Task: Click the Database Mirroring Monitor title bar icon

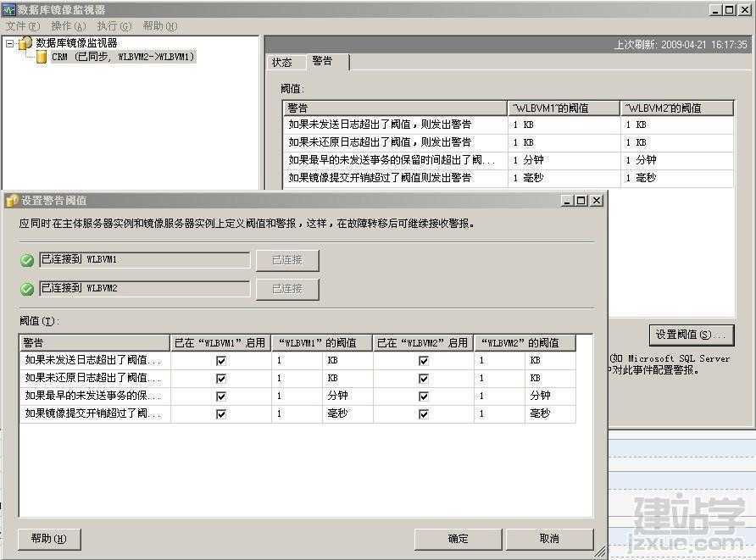Action: click(8, 9)
